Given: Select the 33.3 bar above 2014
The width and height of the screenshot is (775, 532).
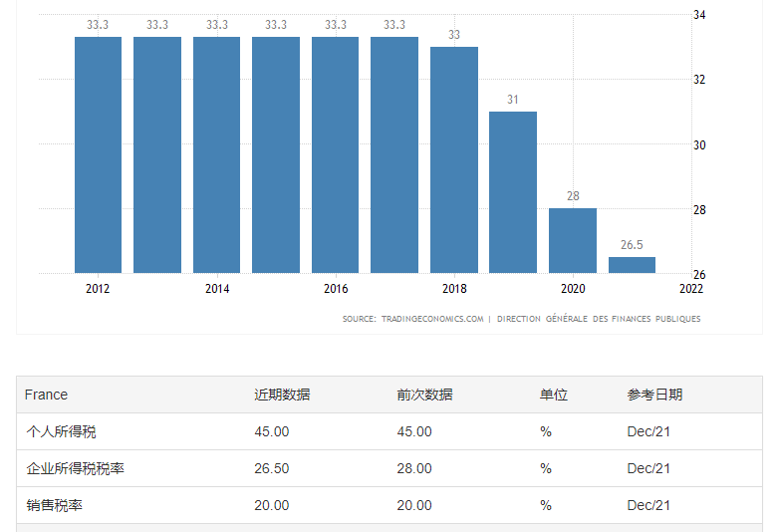Looking at the screenshot, I should pos(216,154).
